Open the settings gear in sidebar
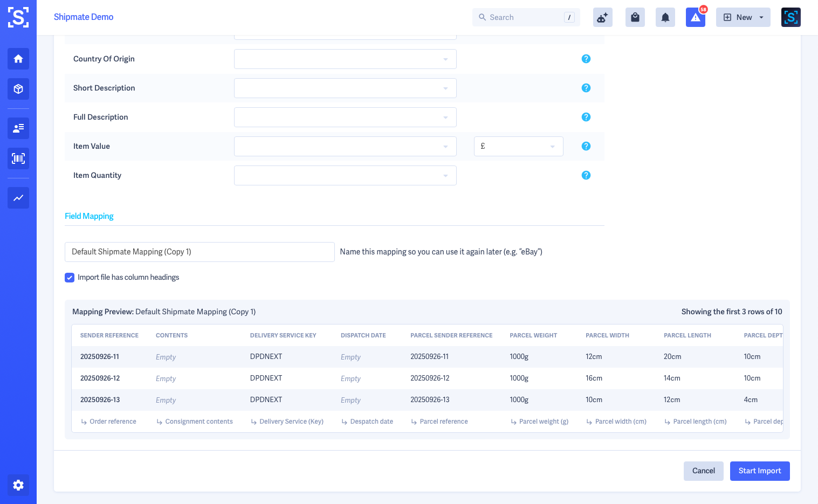 coord(18,485)
